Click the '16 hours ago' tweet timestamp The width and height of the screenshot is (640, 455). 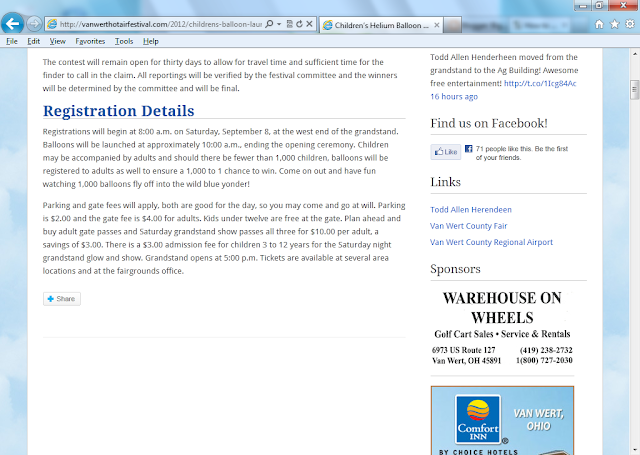[454, 96]
